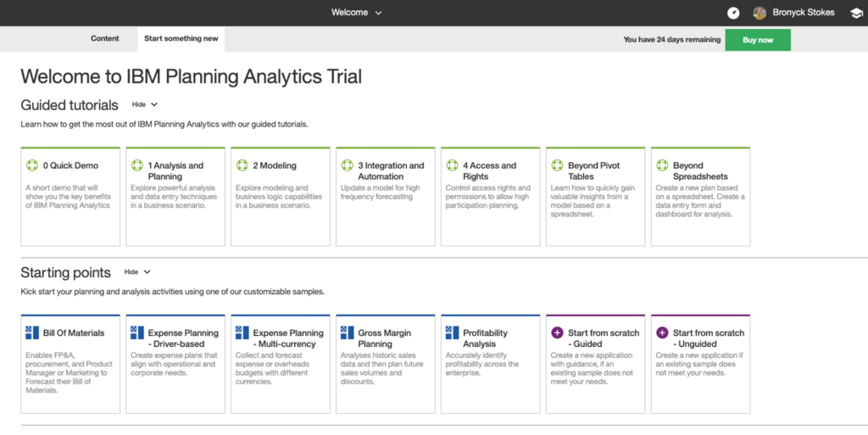Click the graduation cap icon in the top right

[x=856, y=13]
